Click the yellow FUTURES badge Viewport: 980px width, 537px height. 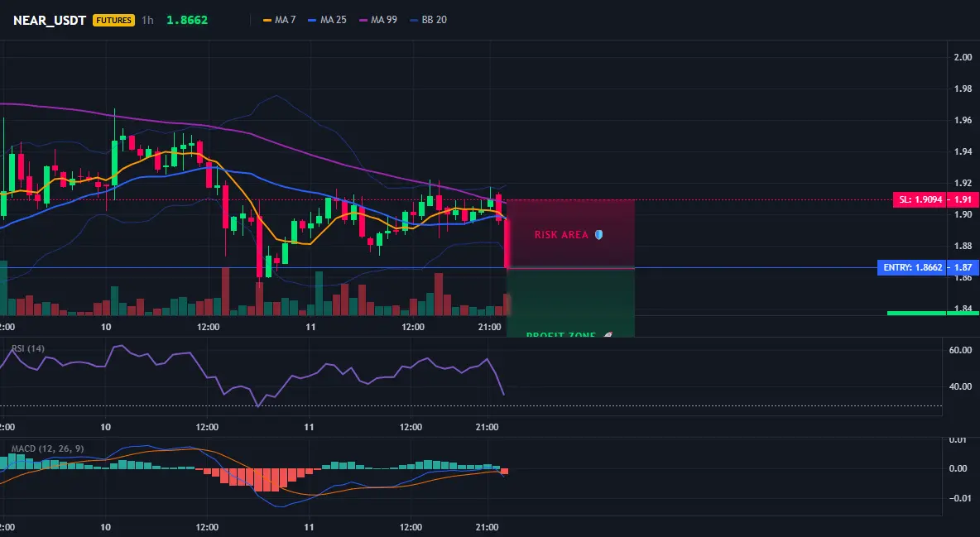[113, 20]
